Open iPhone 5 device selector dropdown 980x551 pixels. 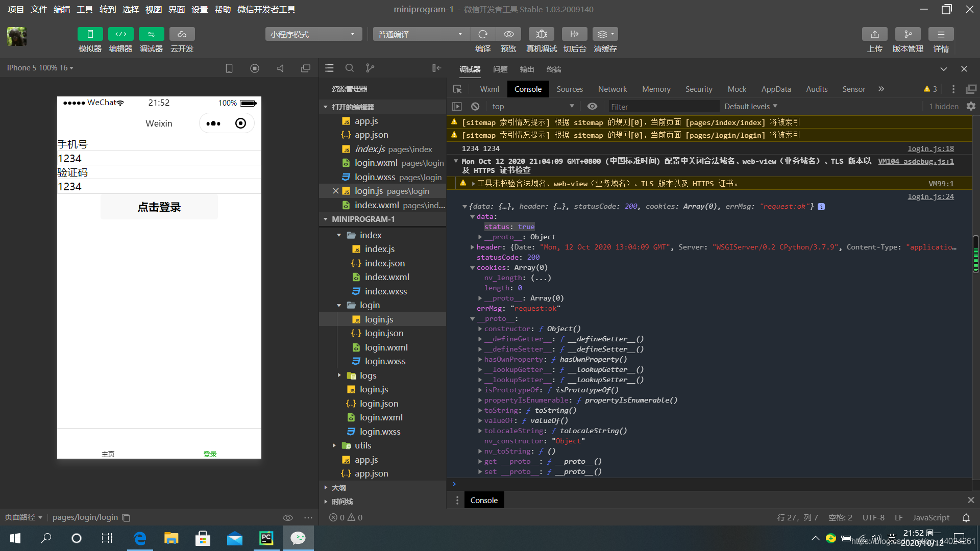[40, 68]
